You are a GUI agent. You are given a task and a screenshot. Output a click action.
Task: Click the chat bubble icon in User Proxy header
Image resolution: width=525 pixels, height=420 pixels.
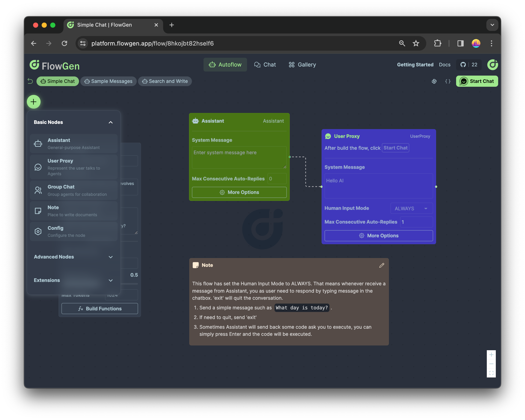328,136
